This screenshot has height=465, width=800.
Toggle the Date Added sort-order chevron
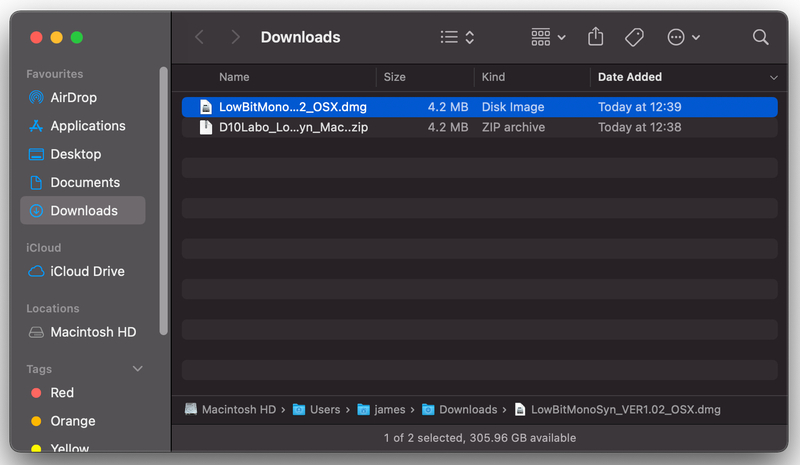pyautogui.click(x=773, y=78)
